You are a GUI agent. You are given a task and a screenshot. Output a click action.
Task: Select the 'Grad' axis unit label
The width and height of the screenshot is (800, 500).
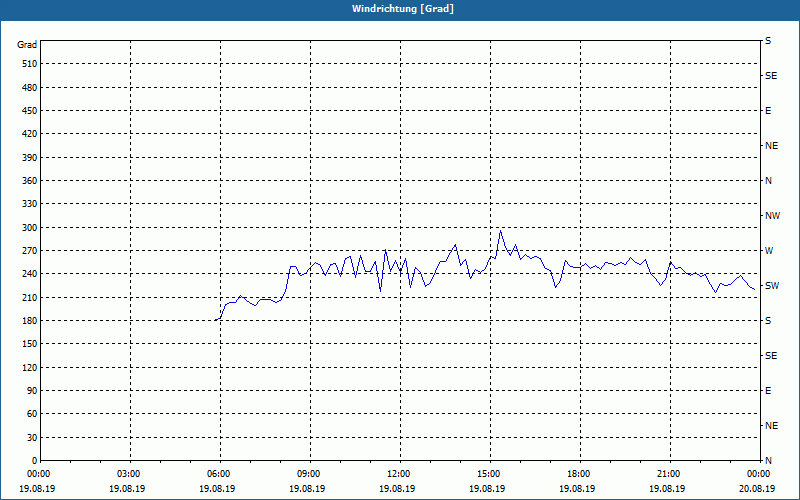27,45
